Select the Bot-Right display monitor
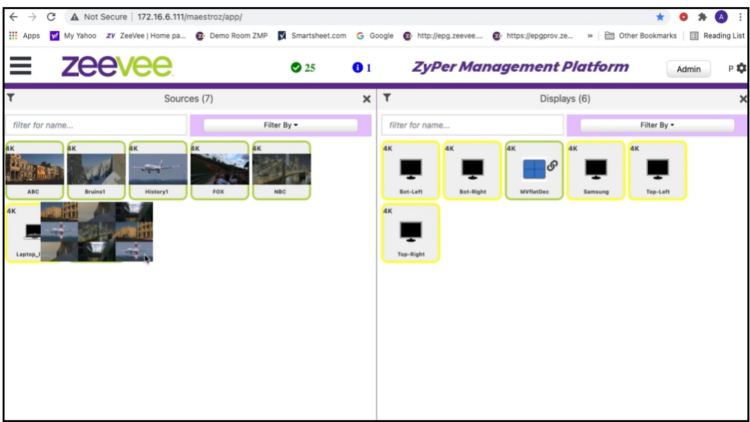 coord(473,170)
